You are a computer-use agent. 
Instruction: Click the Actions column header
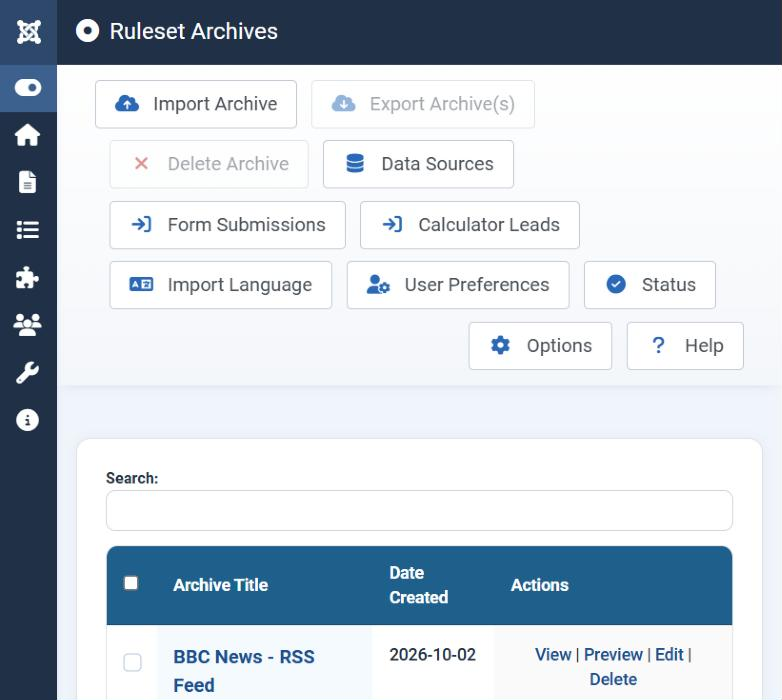[540, 585]
